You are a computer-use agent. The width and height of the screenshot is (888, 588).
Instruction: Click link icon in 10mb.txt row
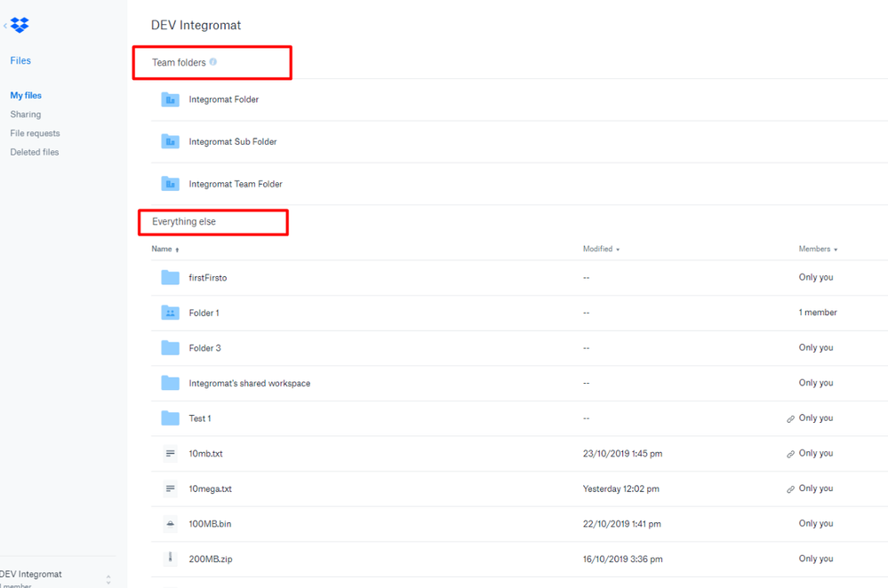click(790, 454)
